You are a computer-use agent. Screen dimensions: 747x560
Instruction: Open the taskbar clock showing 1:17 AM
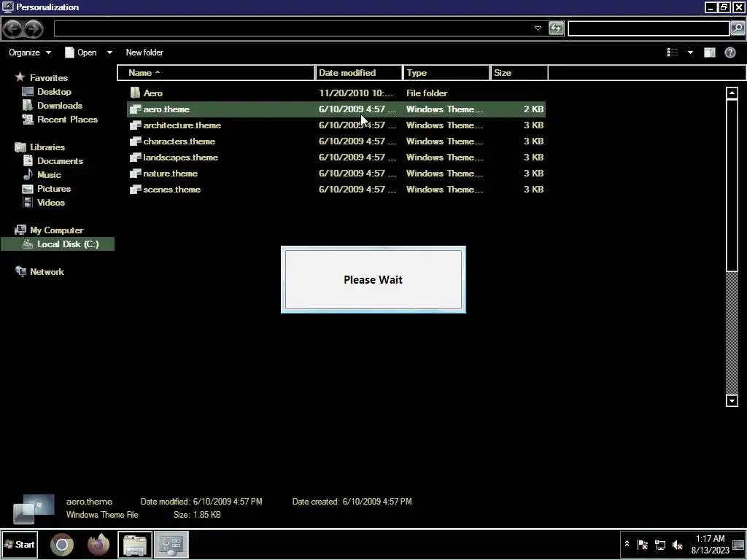(x=710, y=544)
